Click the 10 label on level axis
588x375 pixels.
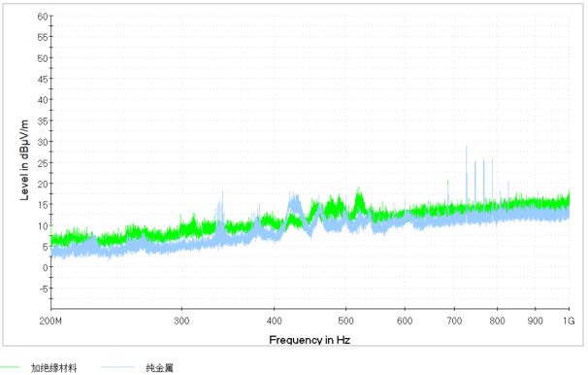tap(43, 226)
